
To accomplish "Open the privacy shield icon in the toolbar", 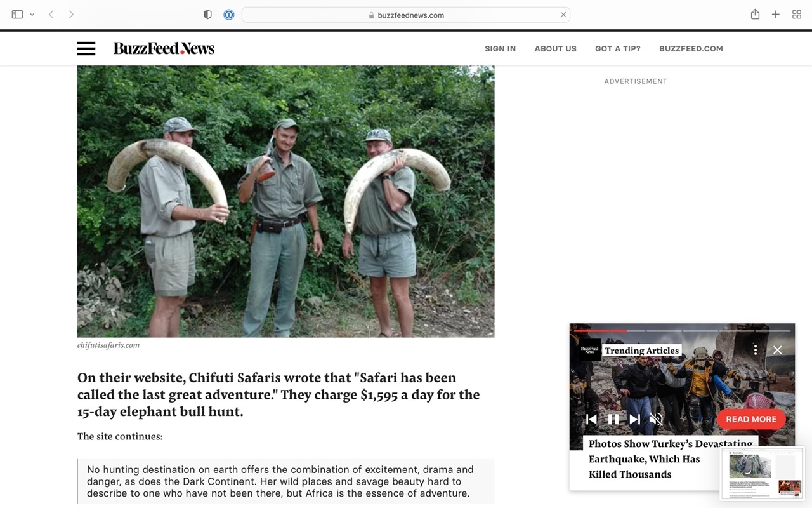I will [207, 15].
